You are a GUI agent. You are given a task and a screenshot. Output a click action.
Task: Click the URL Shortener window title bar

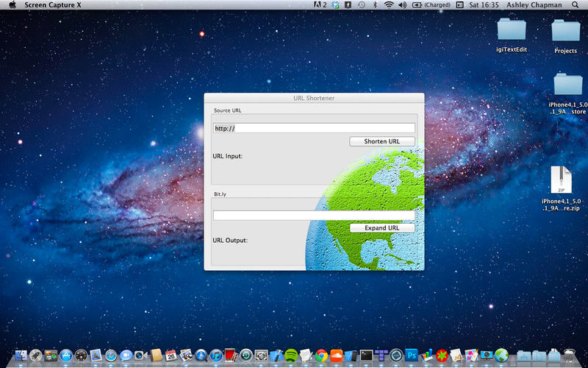tap(314, 98)
